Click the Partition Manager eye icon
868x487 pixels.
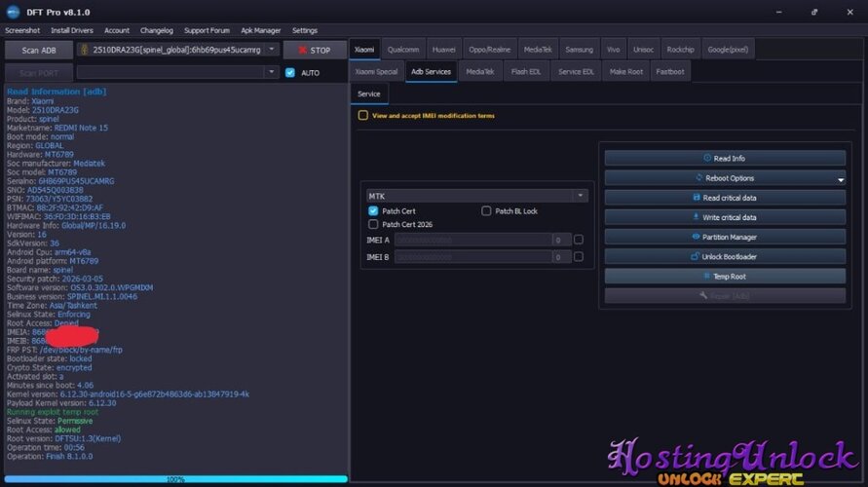click(x=696, y=237)
